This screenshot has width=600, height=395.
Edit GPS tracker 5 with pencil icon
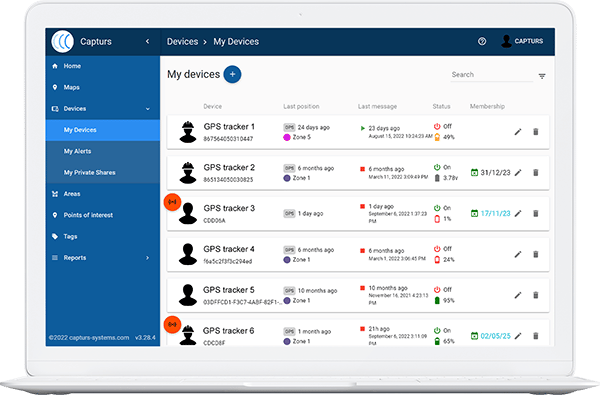tap(518, 295)
